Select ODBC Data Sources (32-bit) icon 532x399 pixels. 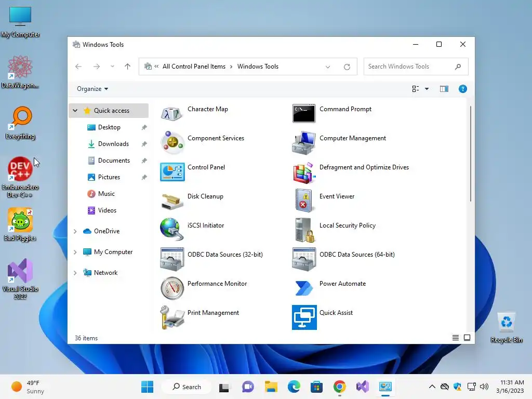[x=172, y=259]
